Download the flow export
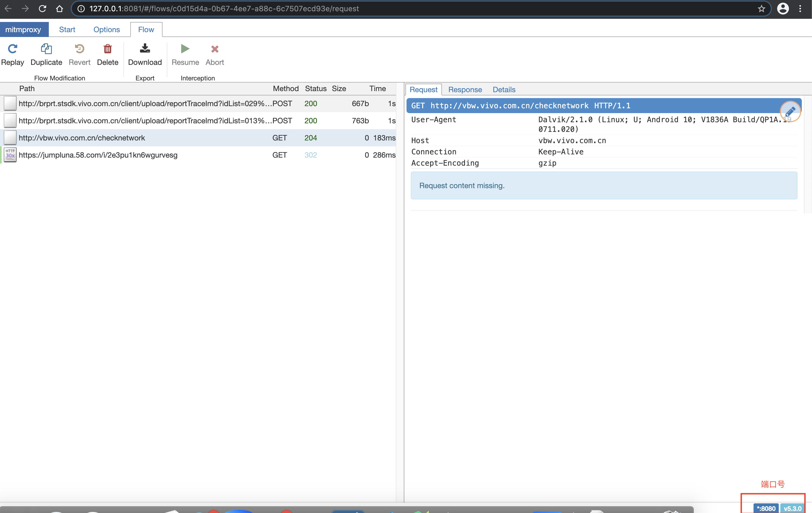Image resolution: width=812 pixels, height=513 pixels. 145,55
